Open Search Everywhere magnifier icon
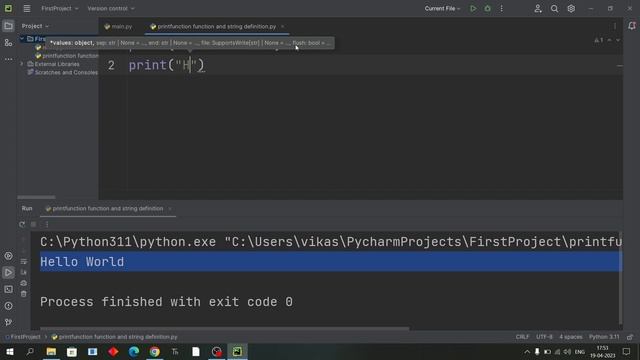 (x=554, y=9)
